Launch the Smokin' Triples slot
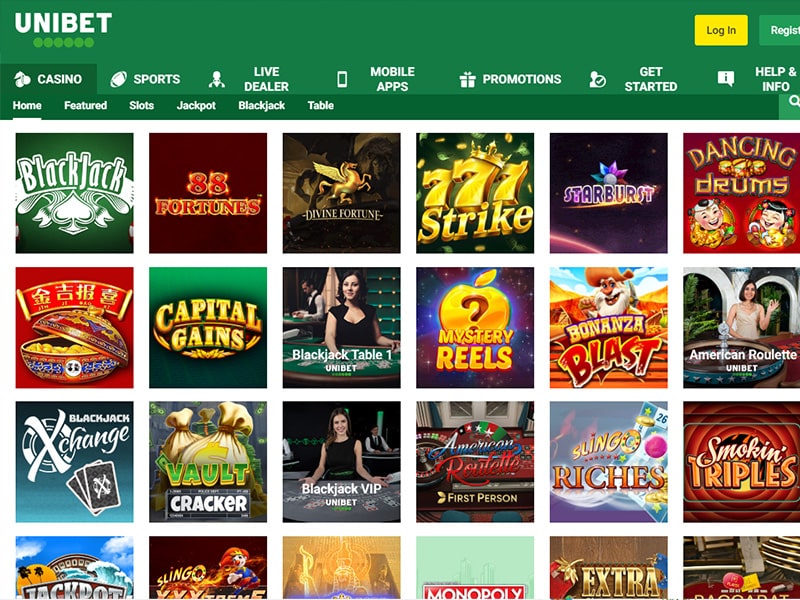800x600 pixels. point(741,462)
